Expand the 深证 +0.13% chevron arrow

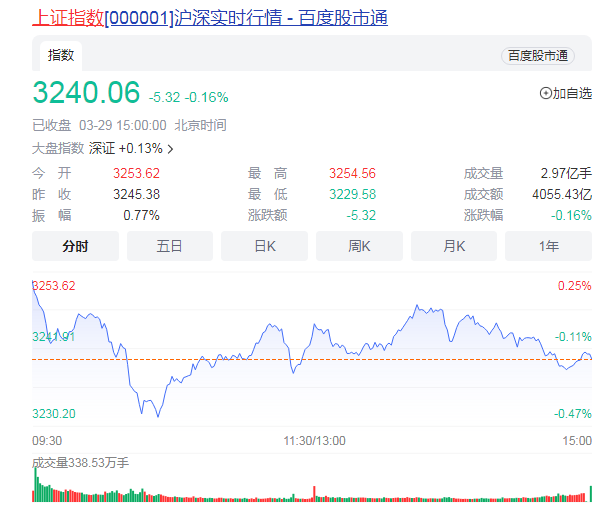171,149
